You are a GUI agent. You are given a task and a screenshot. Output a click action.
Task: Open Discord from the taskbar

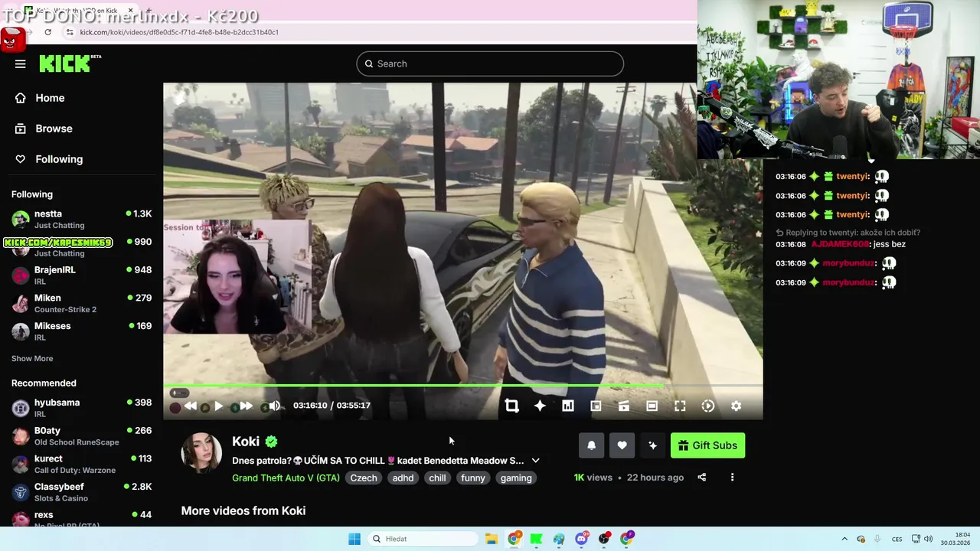click(x=582, y=539)
